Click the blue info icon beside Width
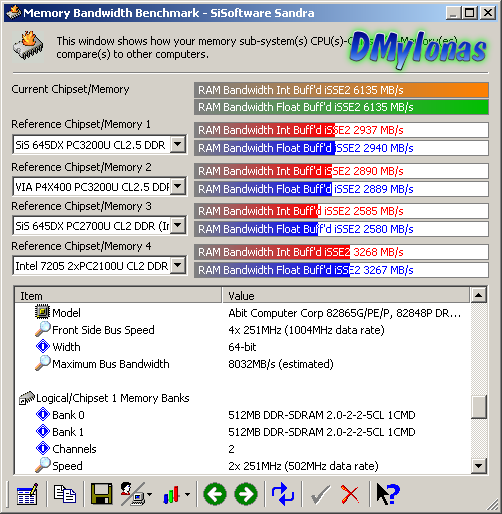The image size is (502, 514). coord(43,346)
